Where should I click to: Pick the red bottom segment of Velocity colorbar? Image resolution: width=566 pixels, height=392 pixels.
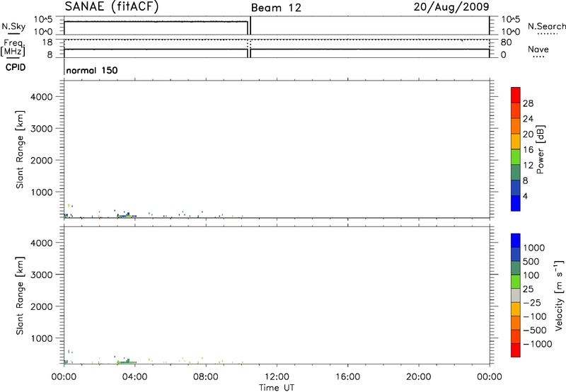(x=516, y=350)
